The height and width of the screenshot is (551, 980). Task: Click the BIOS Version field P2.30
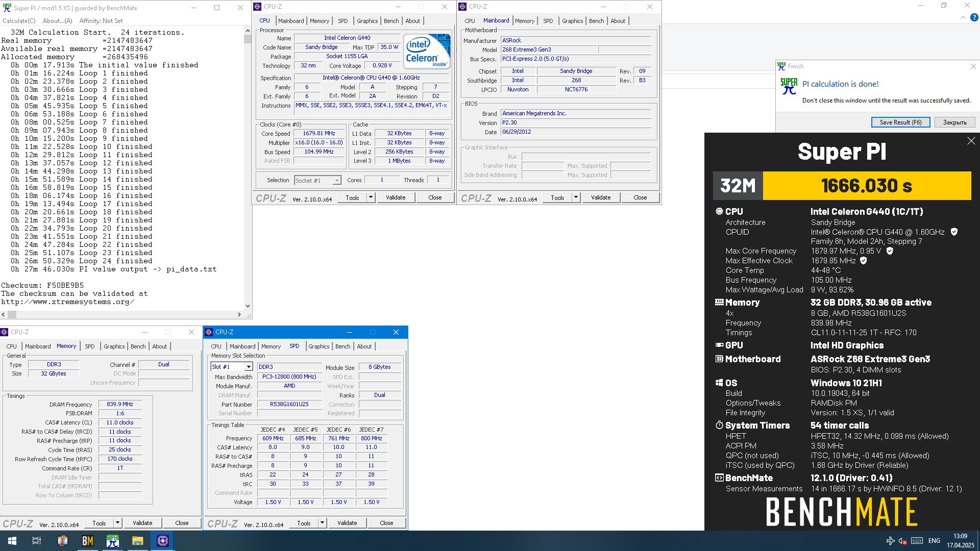click(x=576, y=122)
